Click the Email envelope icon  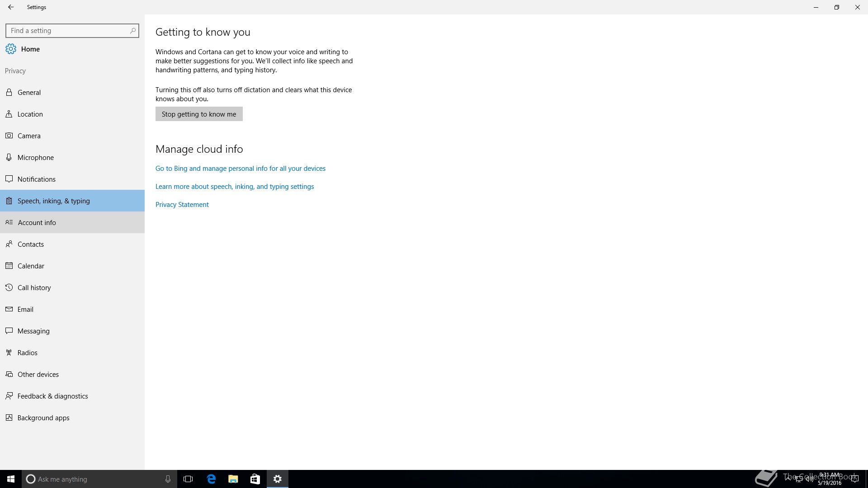(x=9, y=309)
